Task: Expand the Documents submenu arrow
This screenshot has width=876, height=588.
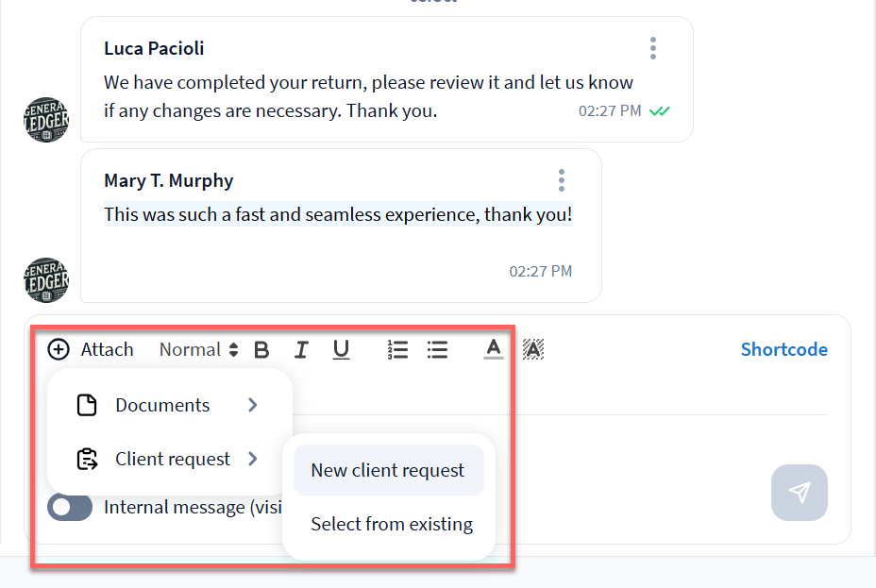Action: 253,405
